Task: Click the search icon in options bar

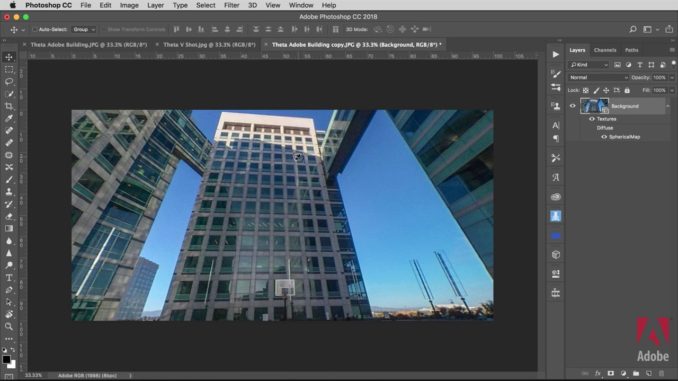Action: pos(633,29)
